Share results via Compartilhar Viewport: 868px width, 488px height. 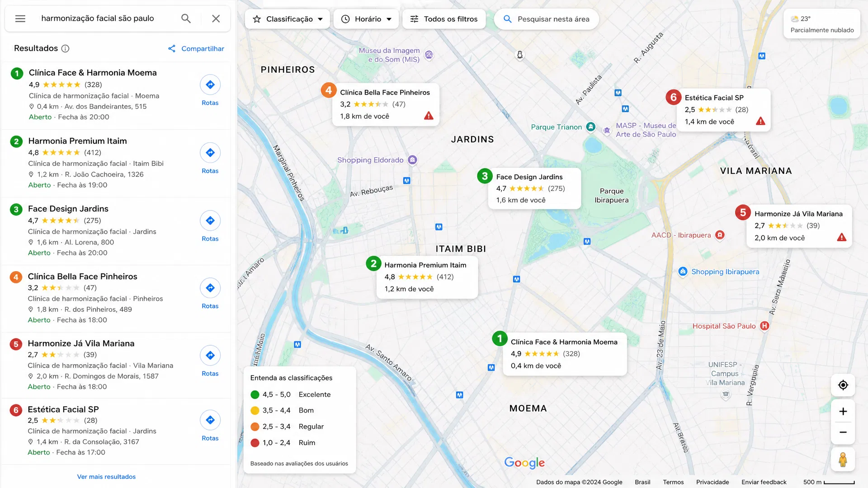[x=196, y=48]
